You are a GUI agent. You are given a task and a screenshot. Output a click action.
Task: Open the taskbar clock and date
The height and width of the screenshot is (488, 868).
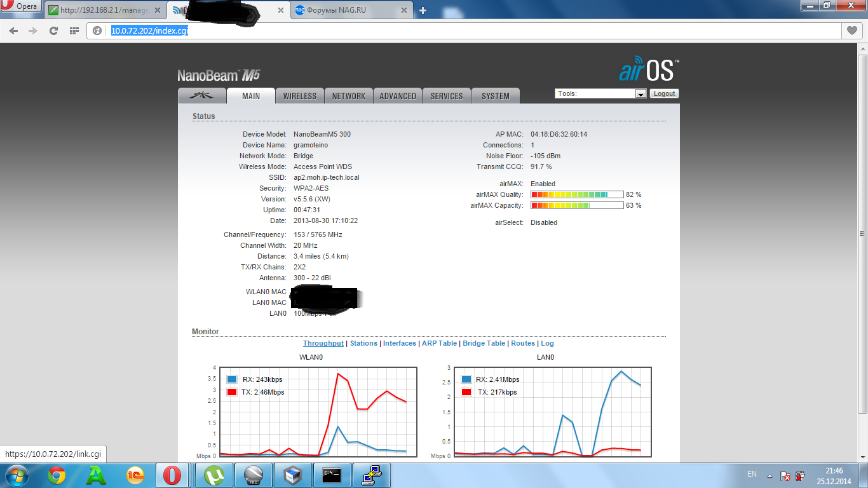[834, 475]
